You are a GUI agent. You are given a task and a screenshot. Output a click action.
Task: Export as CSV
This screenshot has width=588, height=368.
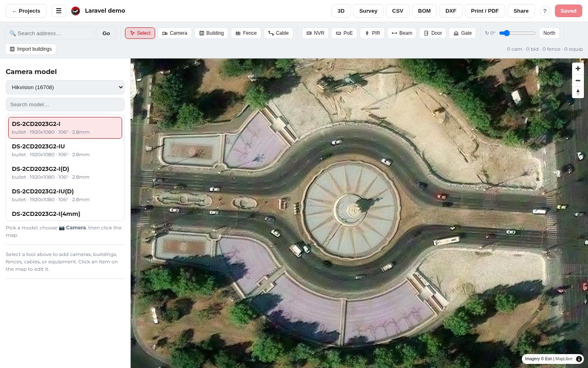click(x=398, y=11)
